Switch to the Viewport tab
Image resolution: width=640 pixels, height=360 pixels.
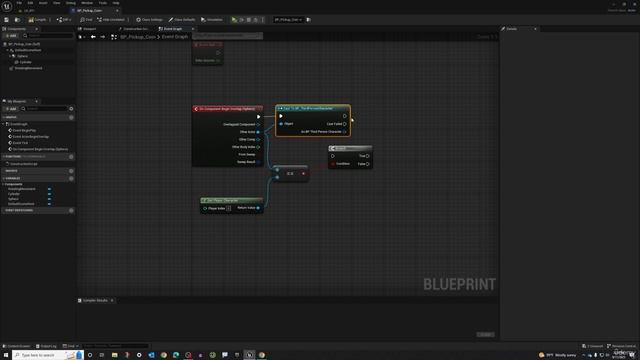point(87,29)
